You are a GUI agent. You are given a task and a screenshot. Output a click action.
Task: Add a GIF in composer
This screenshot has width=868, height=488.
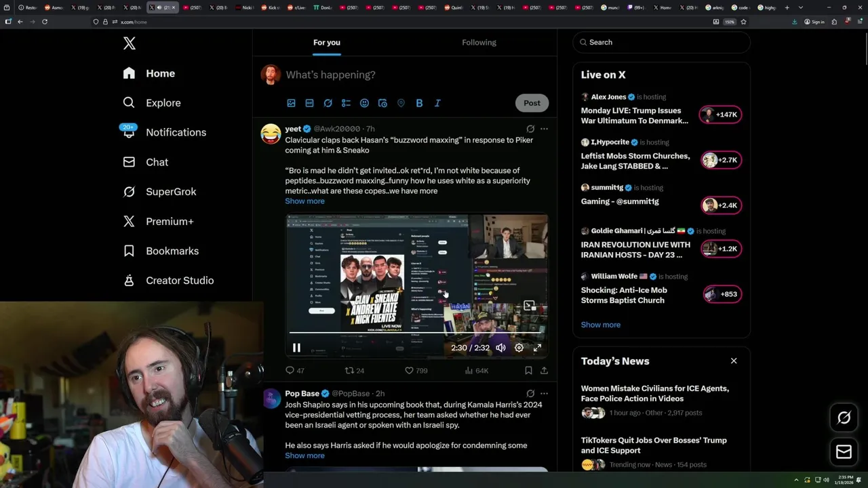point(309,103)
